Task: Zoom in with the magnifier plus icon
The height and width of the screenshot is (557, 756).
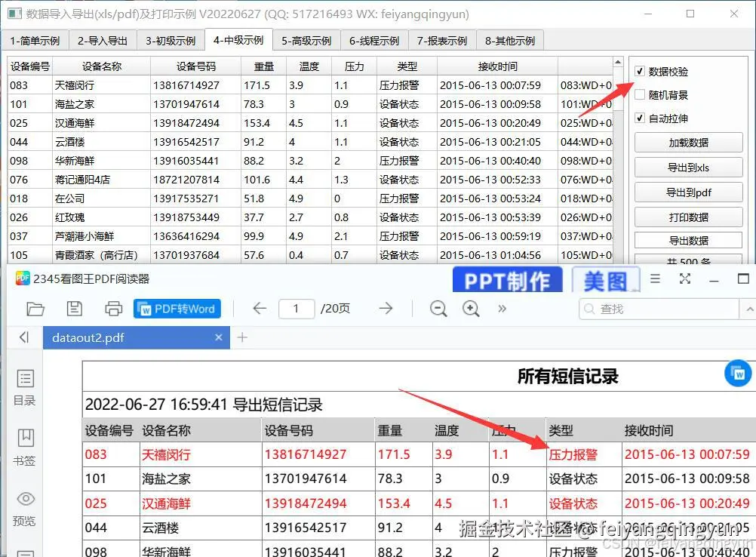Action: click(x=471, y=308)
